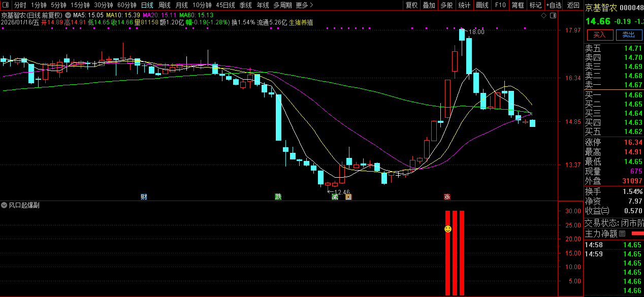Switch to 月线 monthly chart
The height and width of the screenshot is (297, 644).
click(181, 5)
